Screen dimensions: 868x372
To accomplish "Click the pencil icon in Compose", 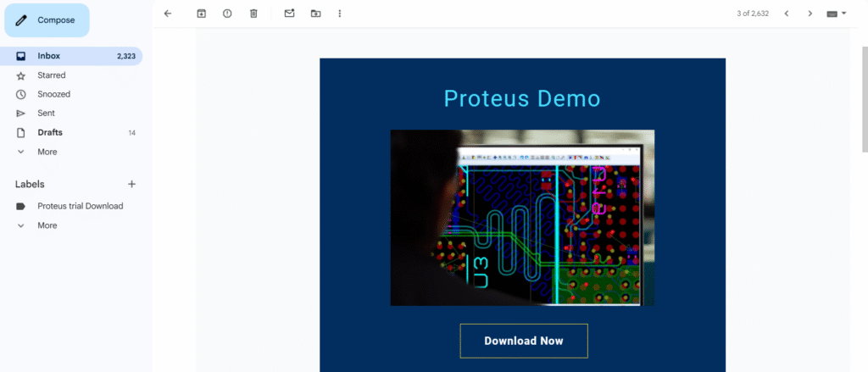I will 21,20.
